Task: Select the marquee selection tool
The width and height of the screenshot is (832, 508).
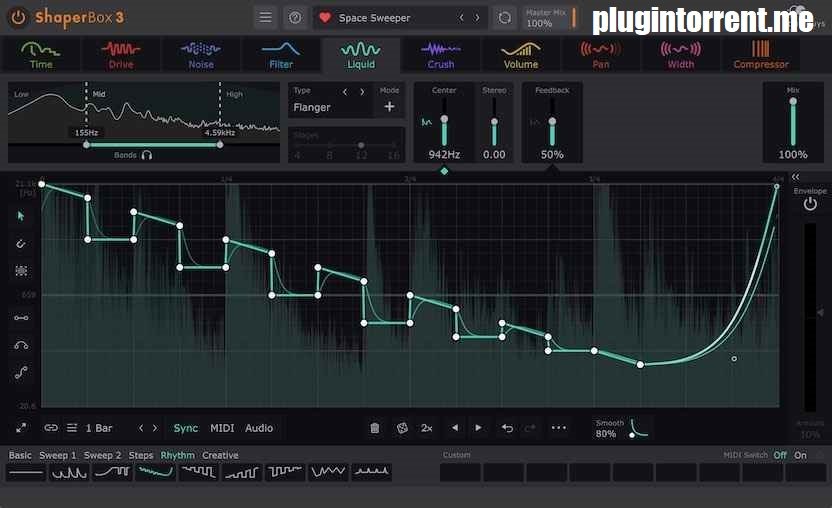Action: pos(21,271)
